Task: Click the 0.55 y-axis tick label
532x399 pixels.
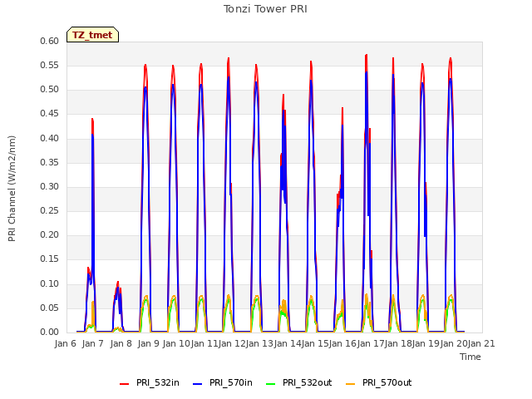Action: [50, 66]
